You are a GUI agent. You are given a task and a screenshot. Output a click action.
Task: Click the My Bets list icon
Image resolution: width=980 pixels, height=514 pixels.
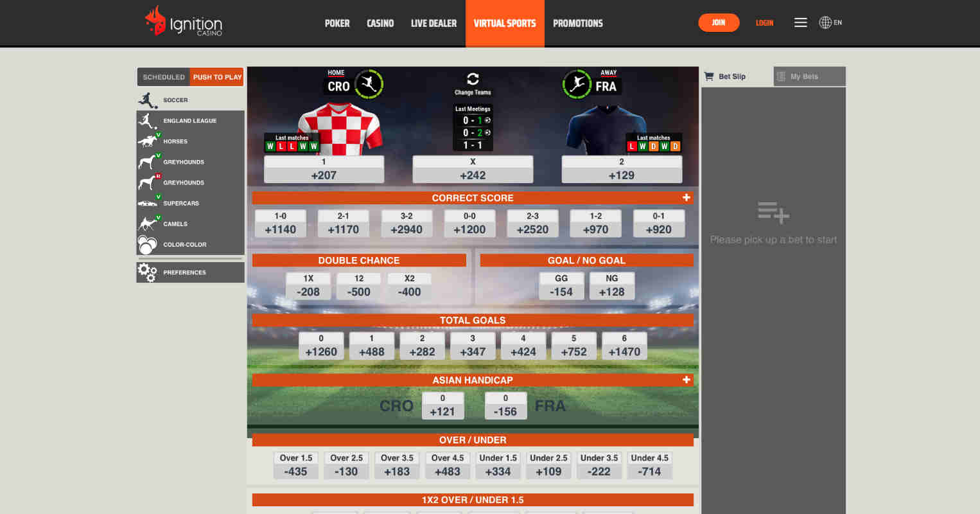point(781,76)
